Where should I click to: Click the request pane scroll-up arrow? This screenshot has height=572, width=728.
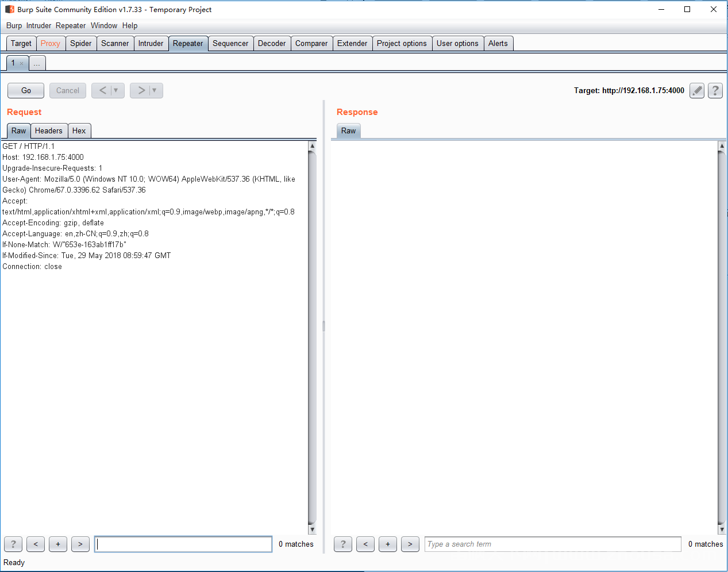tap(312, 146)
